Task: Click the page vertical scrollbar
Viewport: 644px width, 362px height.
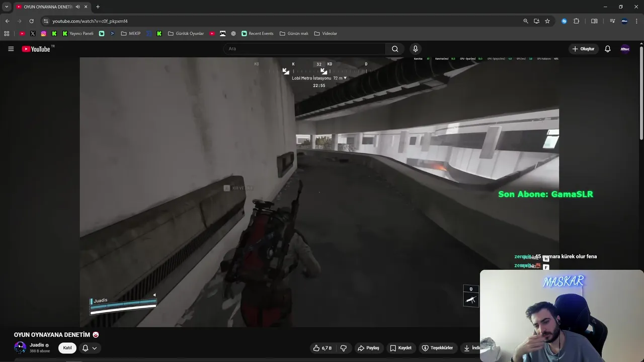Action: pos(641,93)
